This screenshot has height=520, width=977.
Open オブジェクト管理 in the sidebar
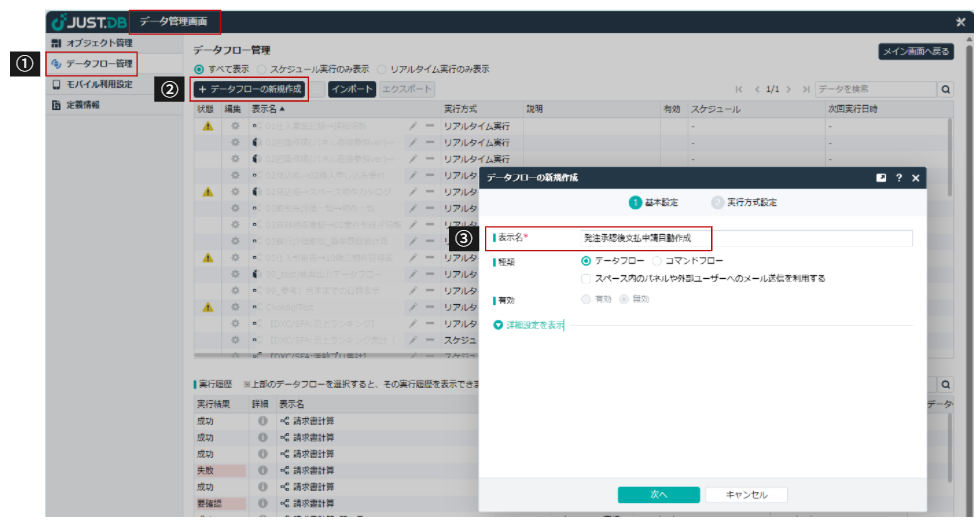click(97, 44)
